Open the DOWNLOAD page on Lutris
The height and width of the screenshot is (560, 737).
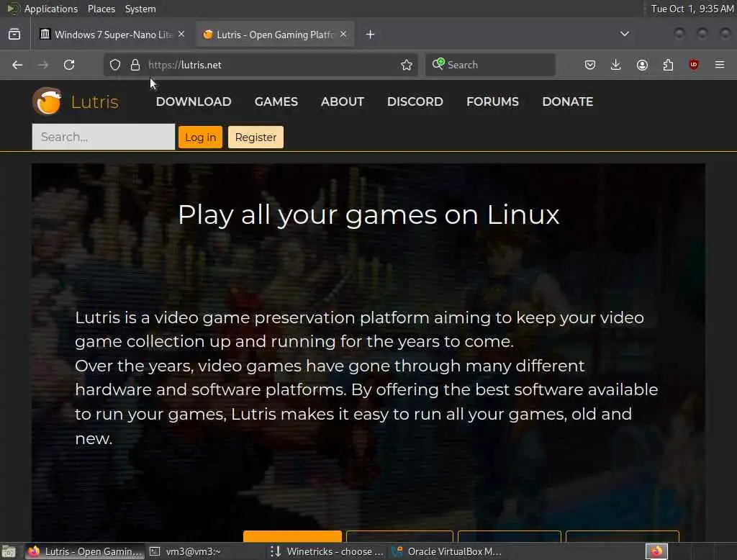point(194,101)
